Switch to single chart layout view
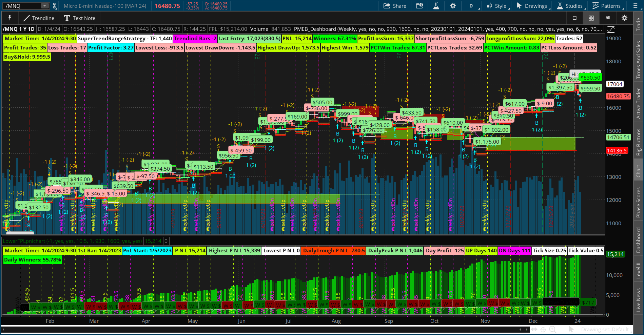This screenshot has height=335, width=644. (574, 18)
